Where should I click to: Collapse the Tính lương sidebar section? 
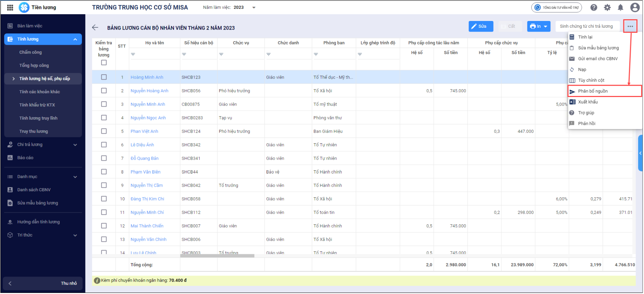click(75, 39)
